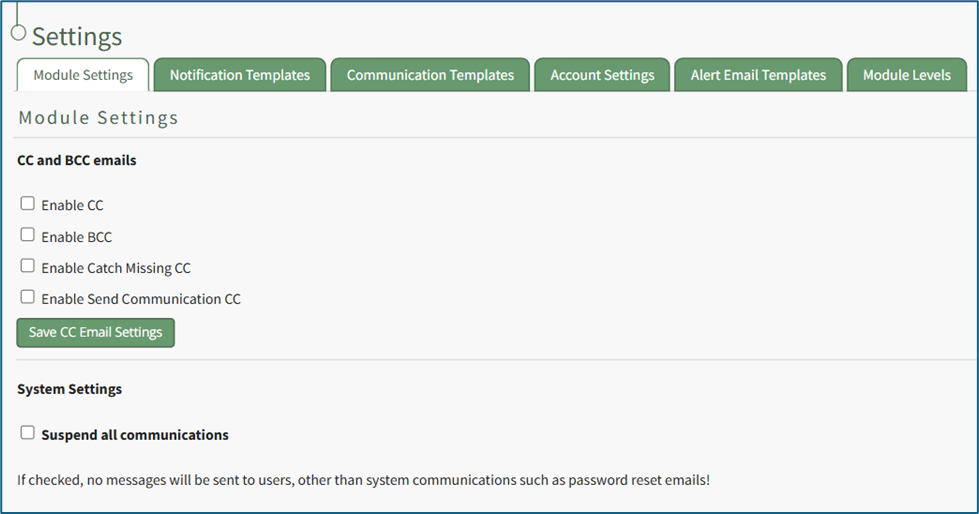Tick the Enable CC checkbox
Screen dimensions: 979x514
[x=28, y=204]
